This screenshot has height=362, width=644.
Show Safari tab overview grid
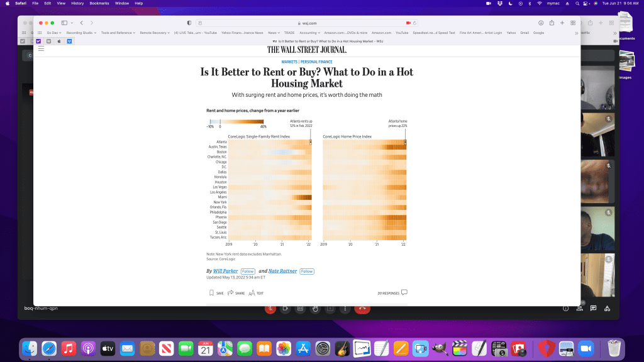(573, 23)
